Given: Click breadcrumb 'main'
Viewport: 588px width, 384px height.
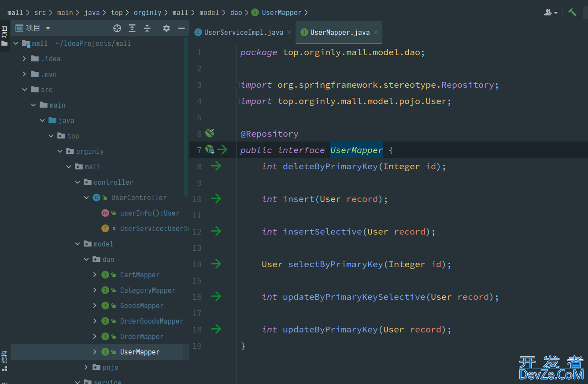Looking at the screenshot, I should coord(65,12).
